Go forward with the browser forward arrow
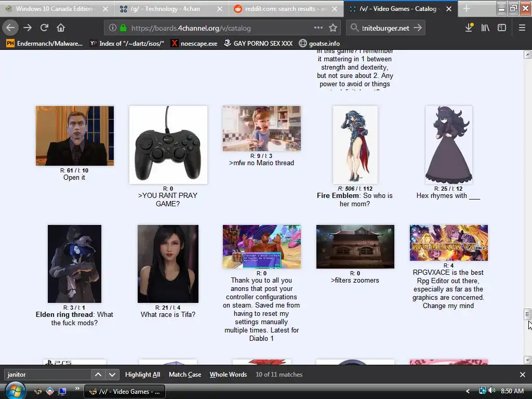This screenshot has height=399, width=532. pos(28,28)
